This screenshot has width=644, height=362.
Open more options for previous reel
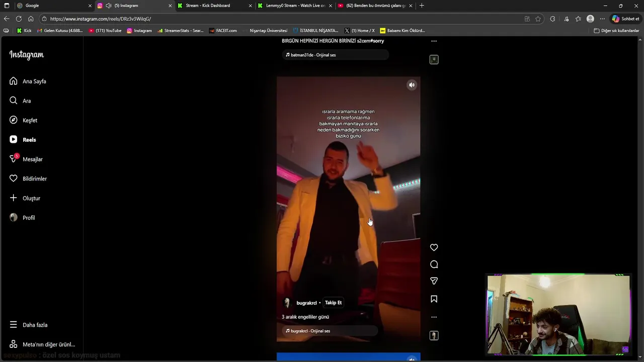click(x=434, y=41)
